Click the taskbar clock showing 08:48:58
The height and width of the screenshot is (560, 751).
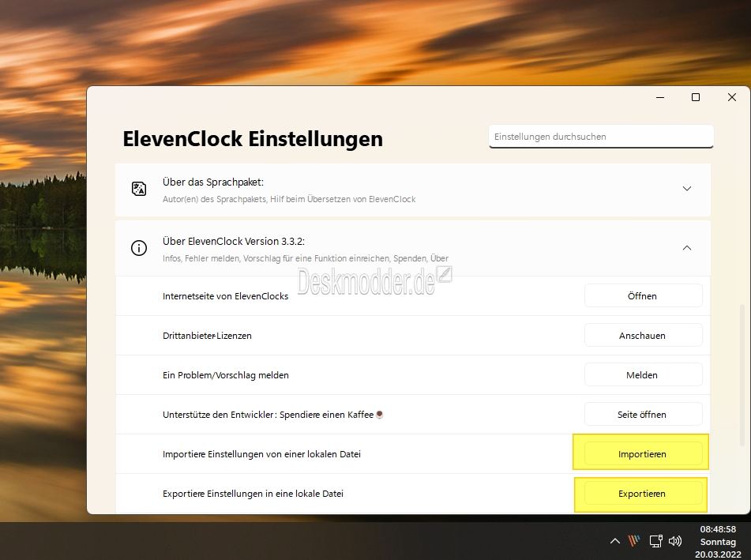pyautogui.click(x=718, y=542)
